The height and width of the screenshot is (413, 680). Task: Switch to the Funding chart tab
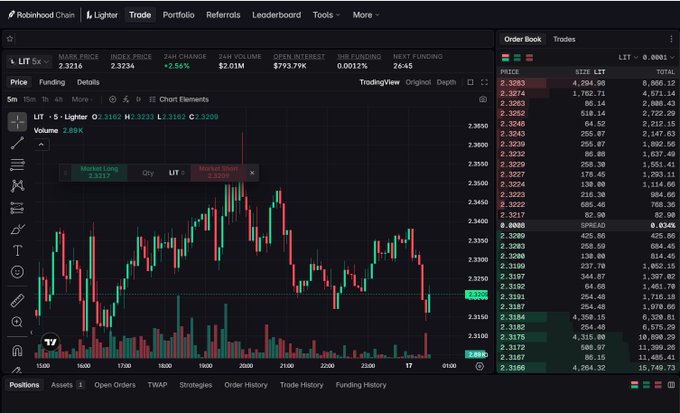point(52,82)
